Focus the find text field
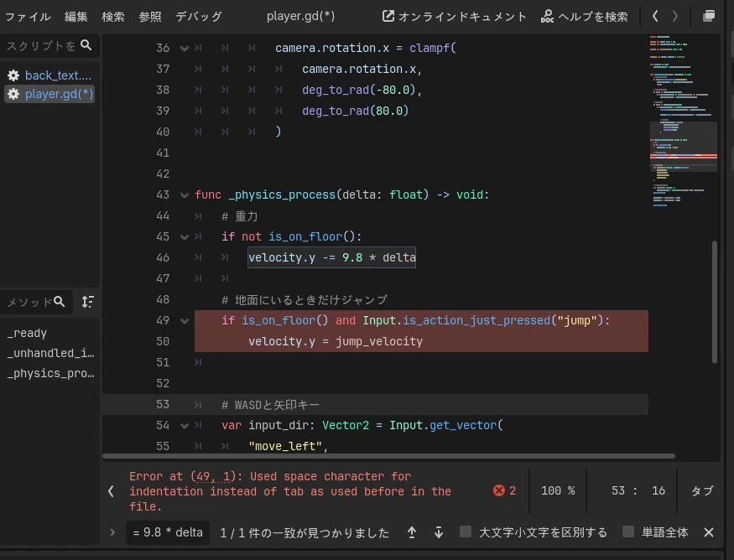 pyautogui.click(x=168, y=532)
